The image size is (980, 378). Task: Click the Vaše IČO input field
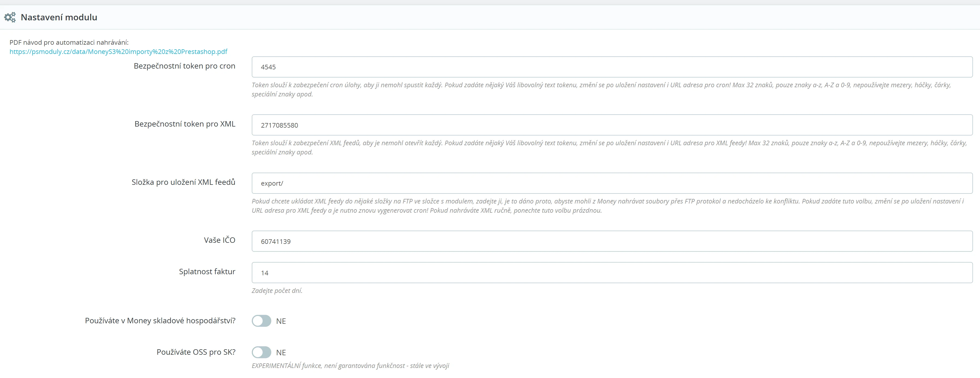point(612,241)
